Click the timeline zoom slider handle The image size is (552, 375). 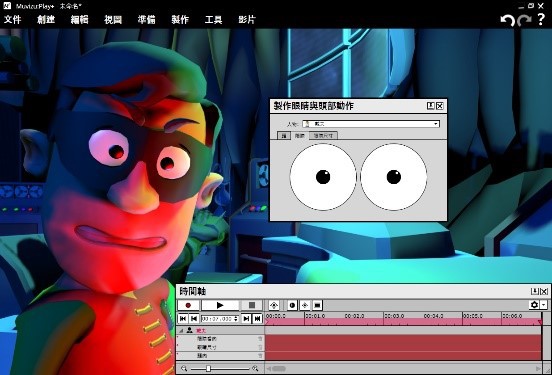(208, 368)
